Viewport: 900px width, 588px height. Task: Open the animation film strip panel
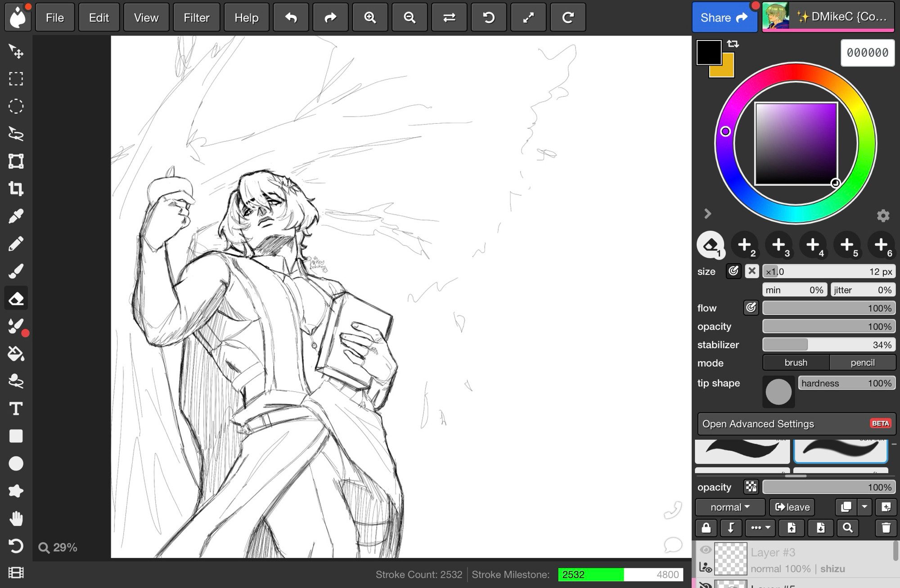pos(16,573)
